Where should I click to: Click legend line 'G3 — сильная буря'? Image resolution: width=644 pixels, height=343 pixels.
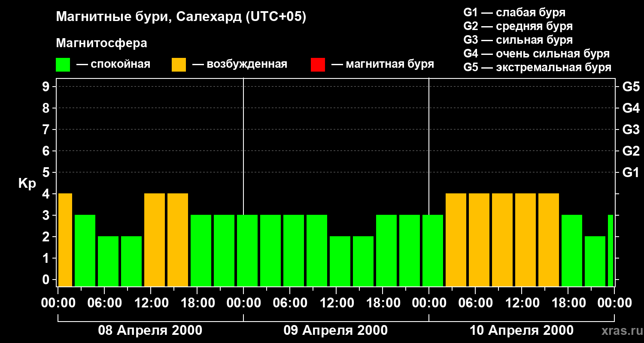pos(518,40)
